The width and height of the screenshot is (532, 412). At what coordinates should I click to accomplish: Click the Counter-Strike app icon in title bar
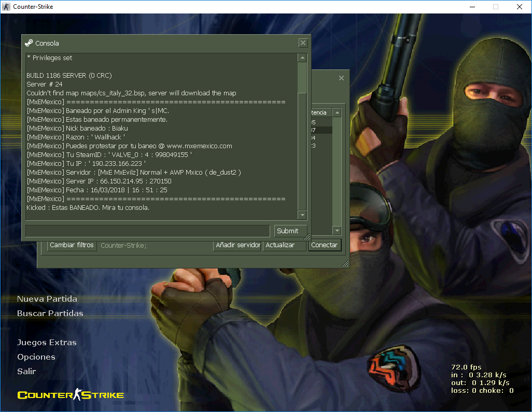tap(6, 7)
